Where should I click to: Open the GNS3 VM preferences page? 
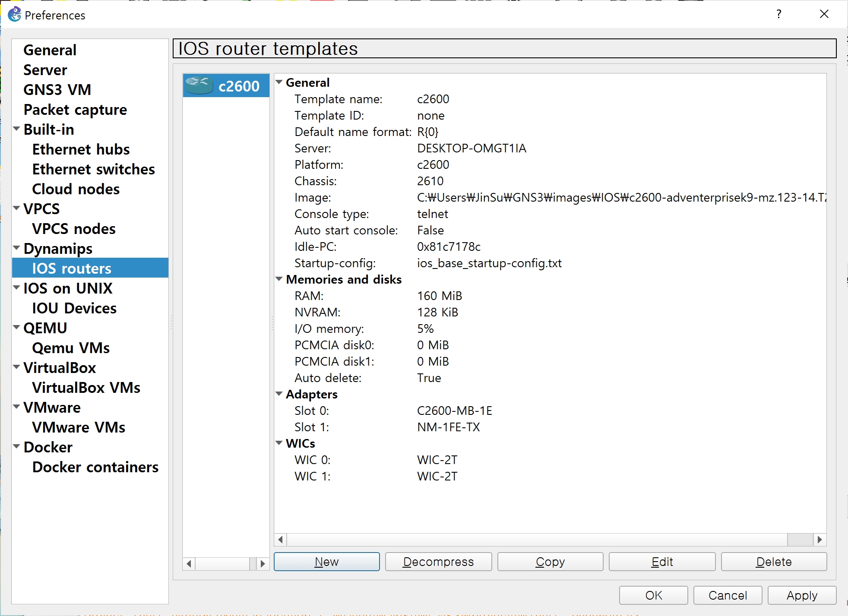click(x=57, y=90)
